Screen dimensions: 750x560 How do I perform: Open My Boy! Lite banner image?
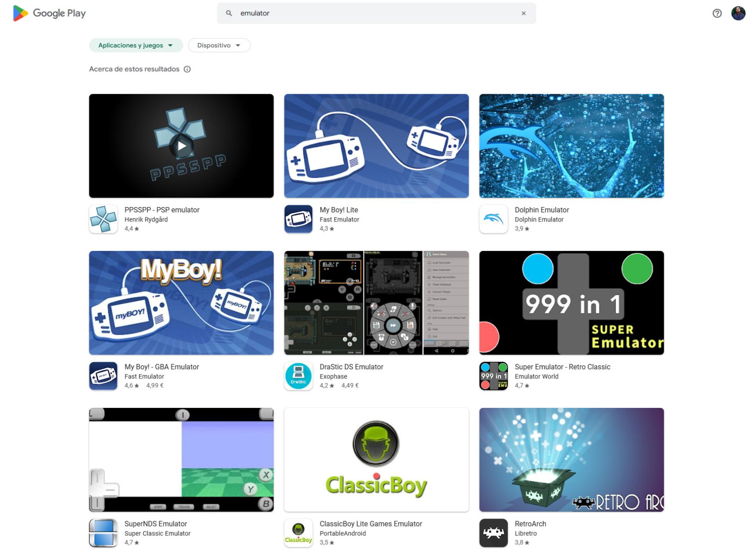pyautogui.click(x=376, y=146)
